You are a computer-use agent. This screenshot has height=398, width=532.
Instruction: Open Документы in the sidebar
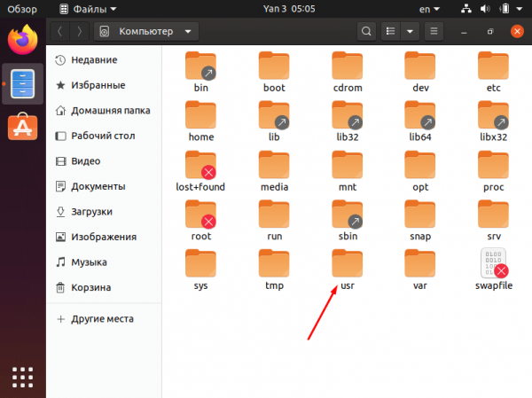point(104,187)
